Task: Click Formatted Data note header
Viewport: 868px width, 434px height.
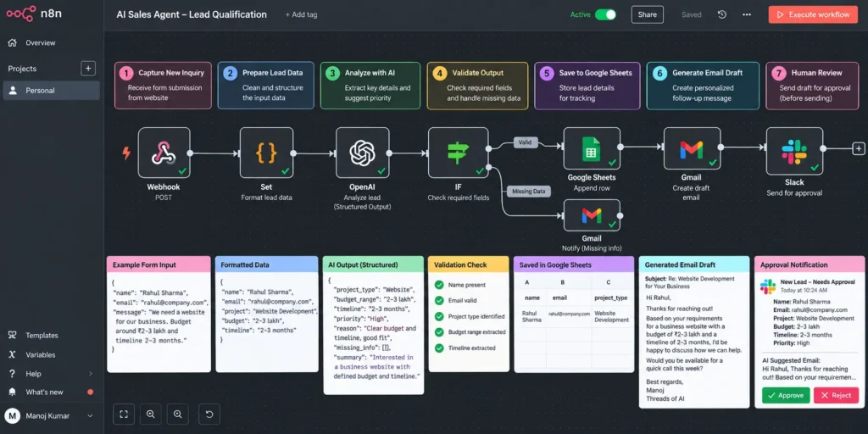Action: pos(267,264)
